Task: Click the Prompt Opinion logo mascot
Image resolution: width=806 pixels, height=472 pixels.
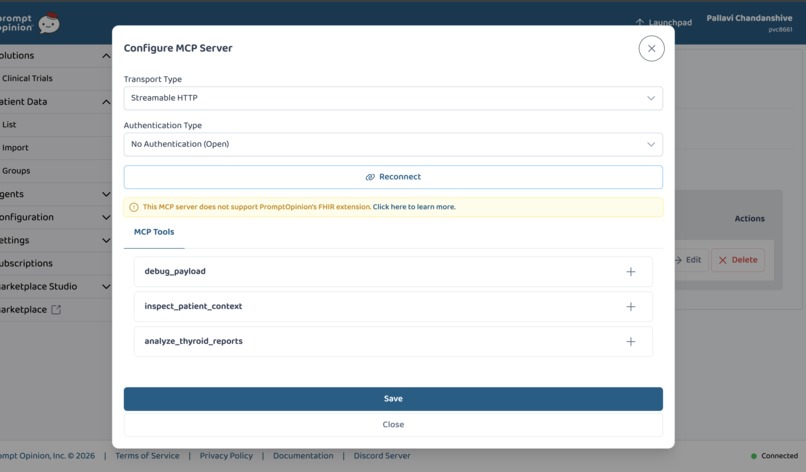Action: [49, 23]
